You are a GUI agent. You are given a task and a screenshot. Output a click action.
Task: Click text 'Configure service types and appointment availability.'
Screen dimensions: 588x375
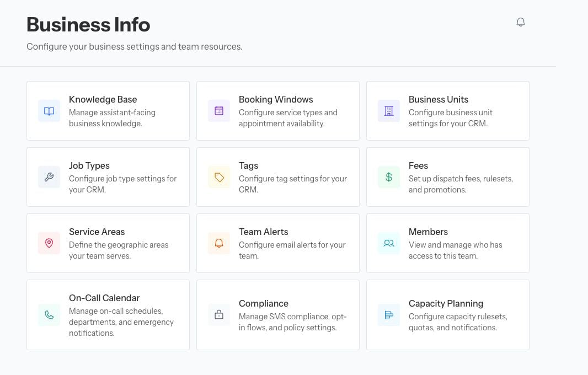click(288, 118)
